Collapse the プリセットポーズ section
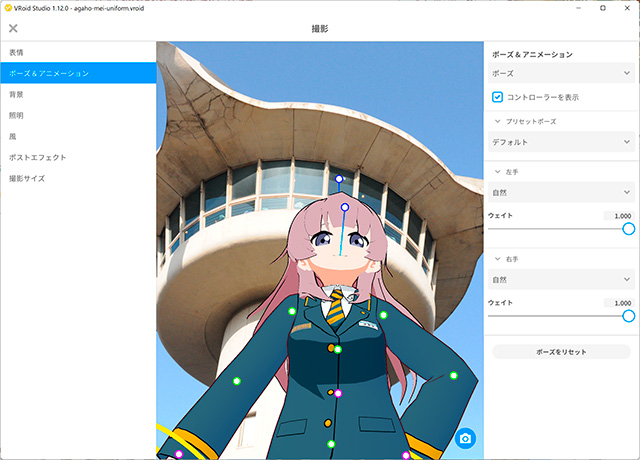This screenshot has height=460, width=640. click(497, 121)
